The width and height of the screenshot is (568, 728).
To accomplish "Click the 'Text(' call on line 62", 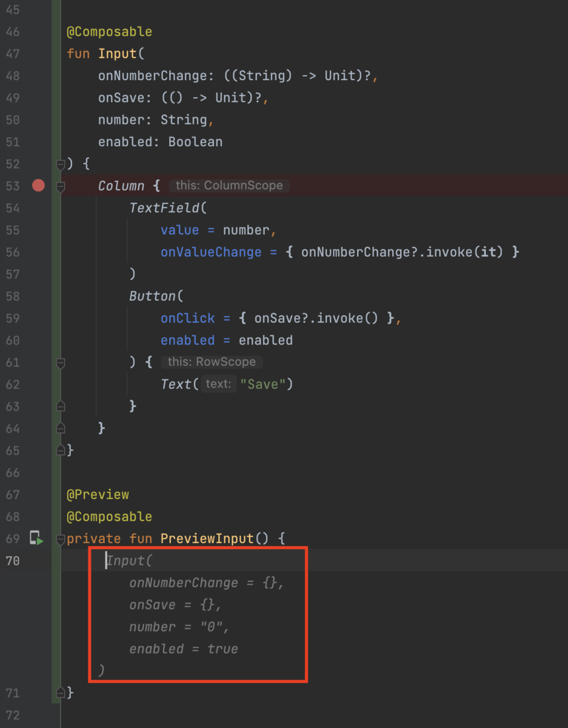I will click(179, 384).
